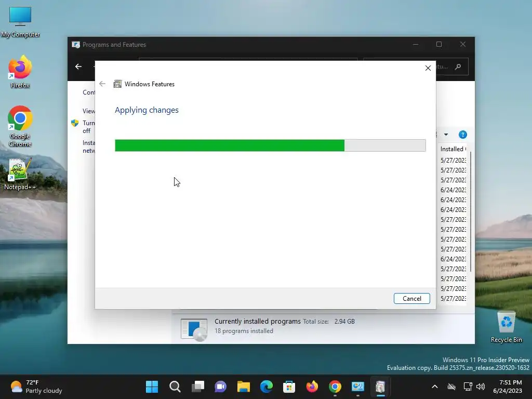Image resolution: width=532 pixels, height=399 pixels.
Task: Select Google Chrome desktop shortcut
Action: click(x=20, y=127)
